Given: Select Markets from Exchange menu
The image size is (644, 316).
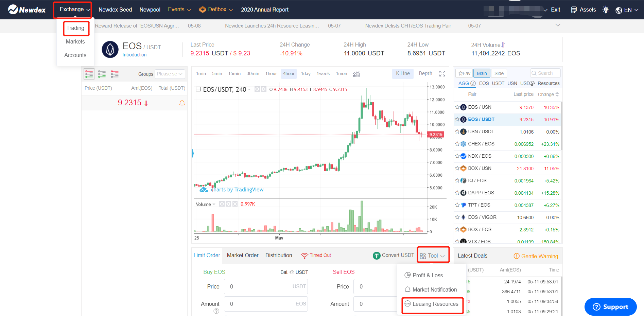Looking at the screenshot, I should click(75, 41).
